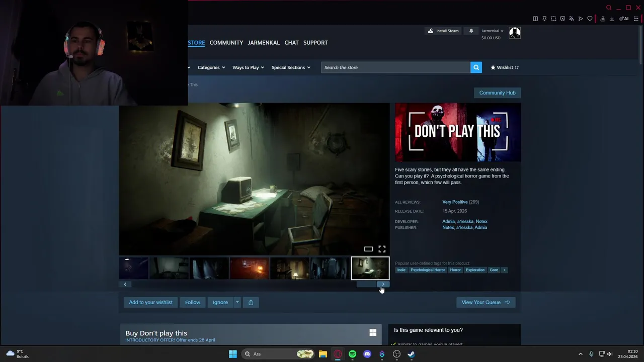Screen dimensions: 644x362
Task: Open the browser tab search magnifier icon
Action: (x=609, y=8)
